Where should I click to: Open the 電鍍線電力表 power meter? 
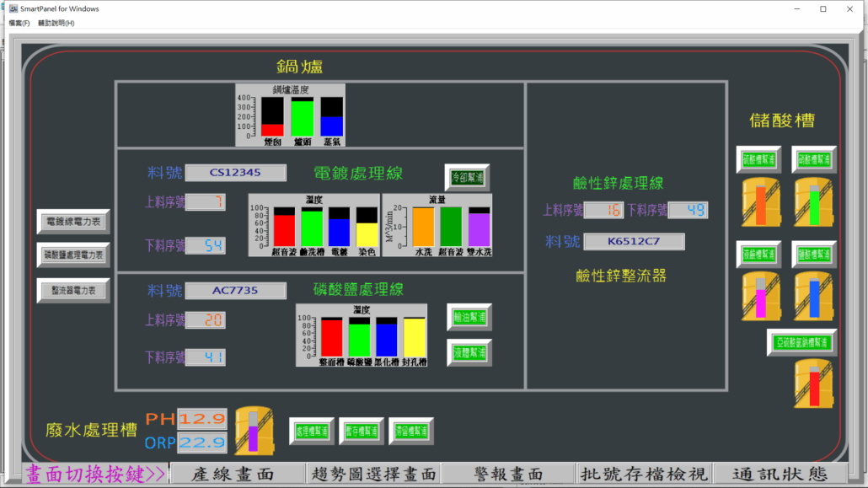click(73, 222)
